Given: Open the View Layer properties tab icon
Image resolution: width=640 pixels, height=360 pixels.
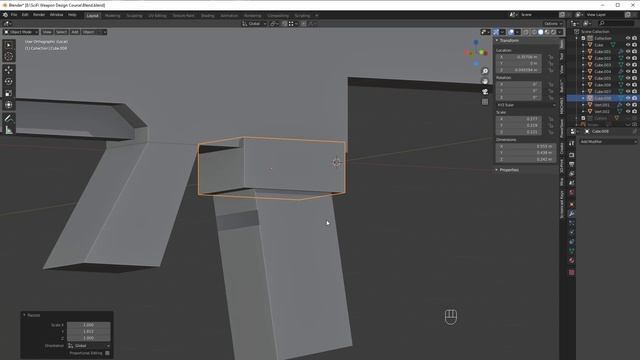Looking at the screenshot, I should coord(572,174).
